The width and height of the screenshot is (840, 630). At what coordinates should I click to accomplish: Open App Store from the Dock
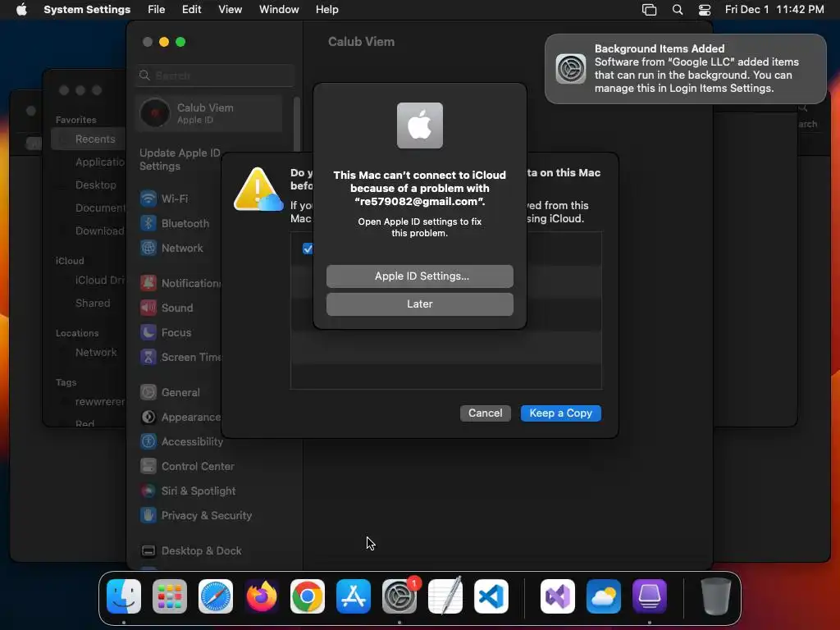354,596
